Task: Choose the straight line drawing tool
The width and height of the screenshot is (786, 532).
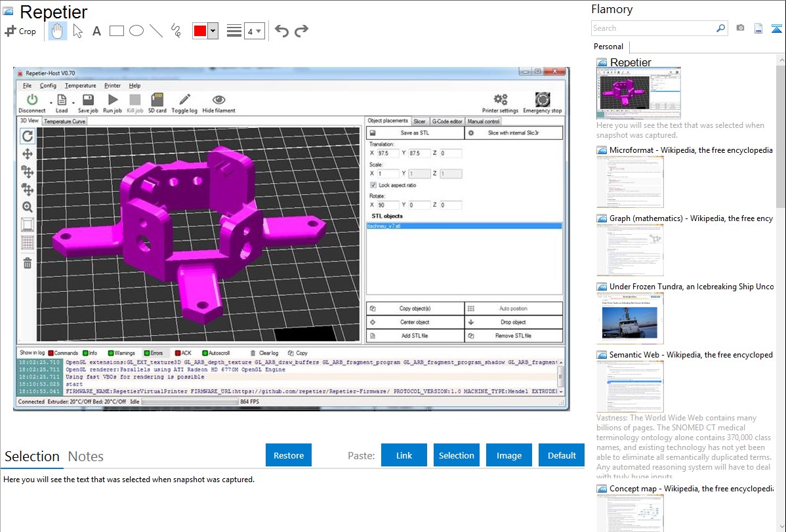Action: (156, 31)
